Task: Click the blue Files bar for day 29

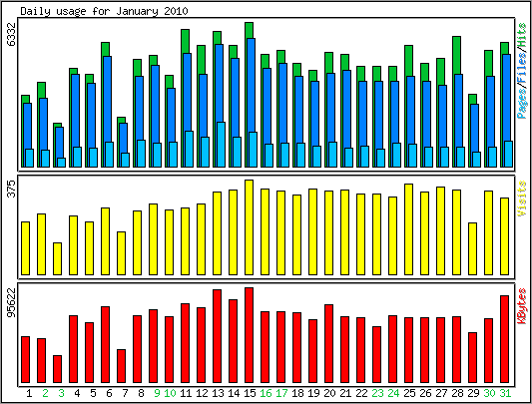Action: tap(474, 128)
